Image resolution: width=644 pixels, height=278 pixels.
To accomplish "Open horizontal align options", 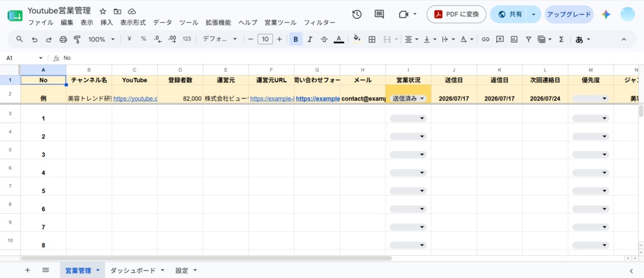I will coord(411,40).
